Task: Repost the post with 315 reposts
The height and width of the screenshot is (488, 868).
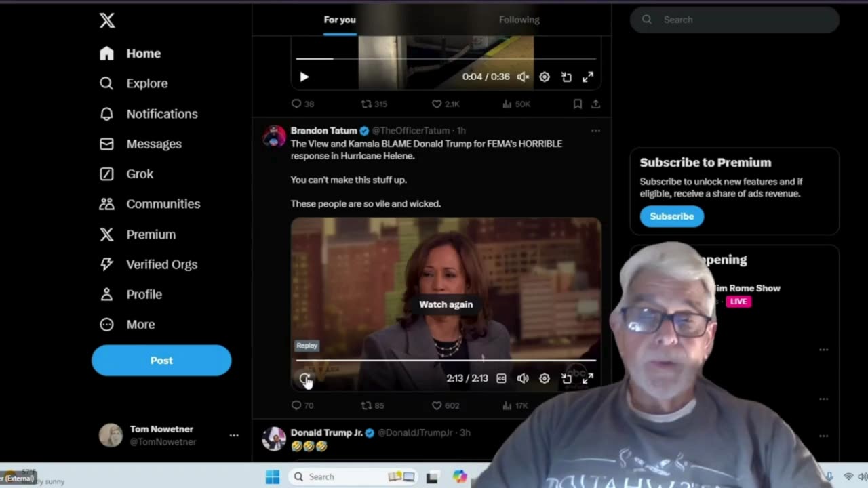Action: click(374, 104)
